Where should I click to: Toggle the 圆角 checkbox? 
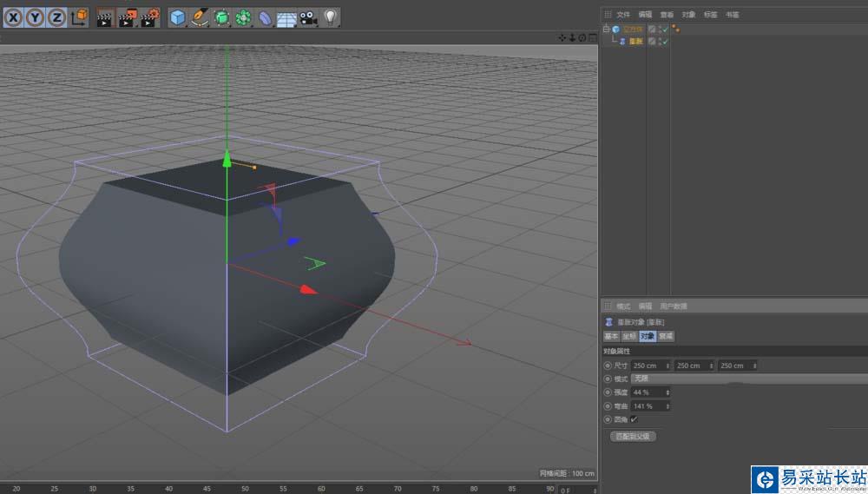(634, 419)
